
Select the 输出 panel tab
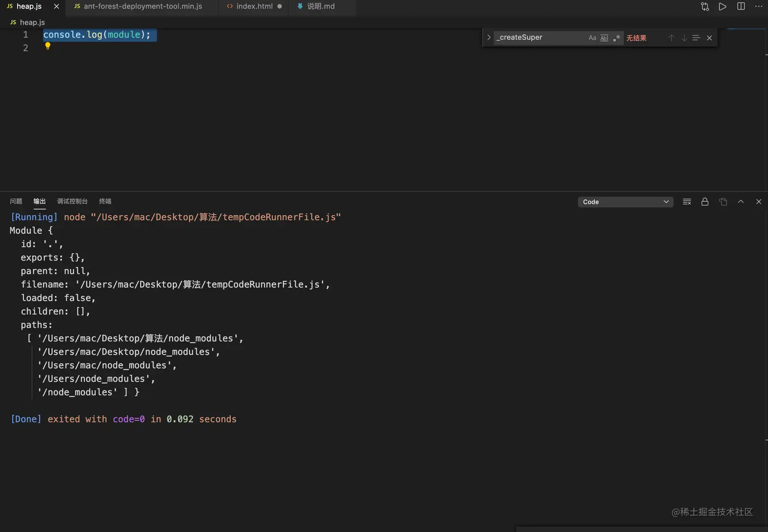pyautogui.click(x=40, y=202)
